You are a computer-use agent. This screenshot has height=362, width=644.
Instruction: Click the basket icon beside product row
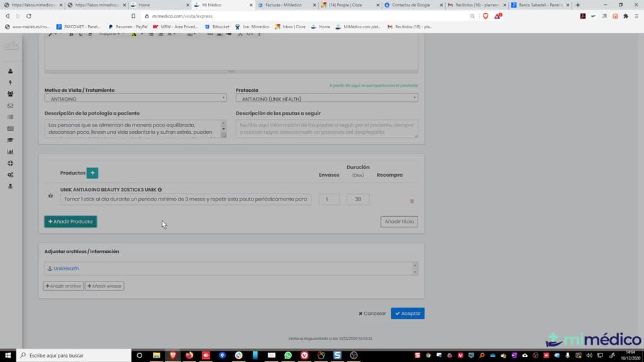point(50,196)
